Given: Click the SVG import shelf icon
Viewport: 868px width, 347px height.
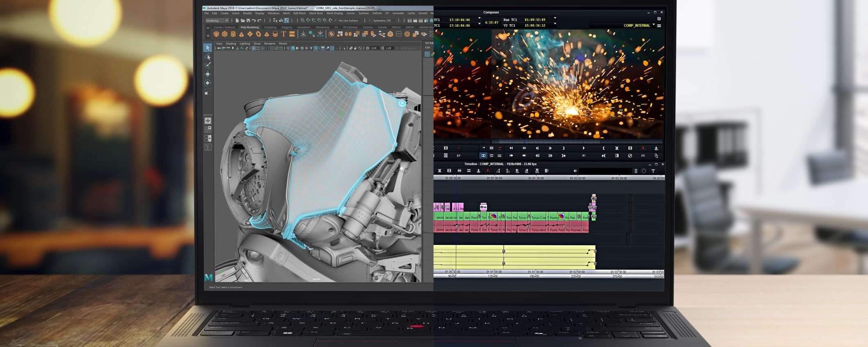Looking at the screenshot, I should pos(292,34).
